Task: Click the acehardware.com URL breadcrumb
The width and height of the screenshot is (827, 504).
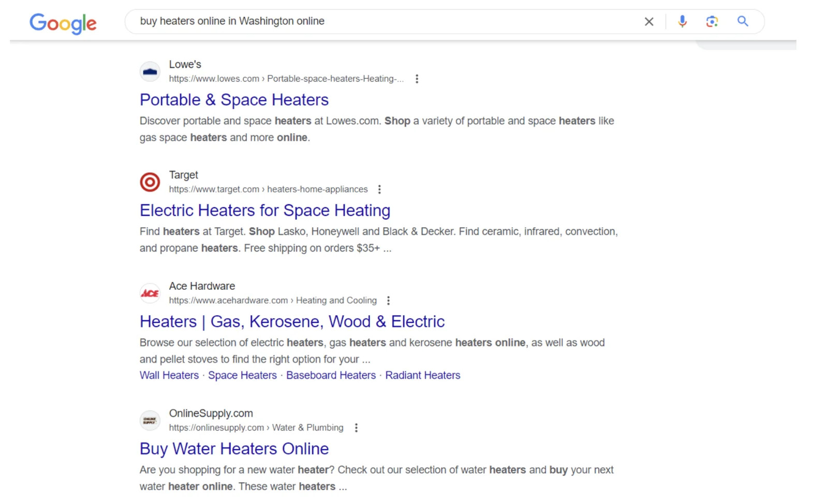Action: (273, 301)
